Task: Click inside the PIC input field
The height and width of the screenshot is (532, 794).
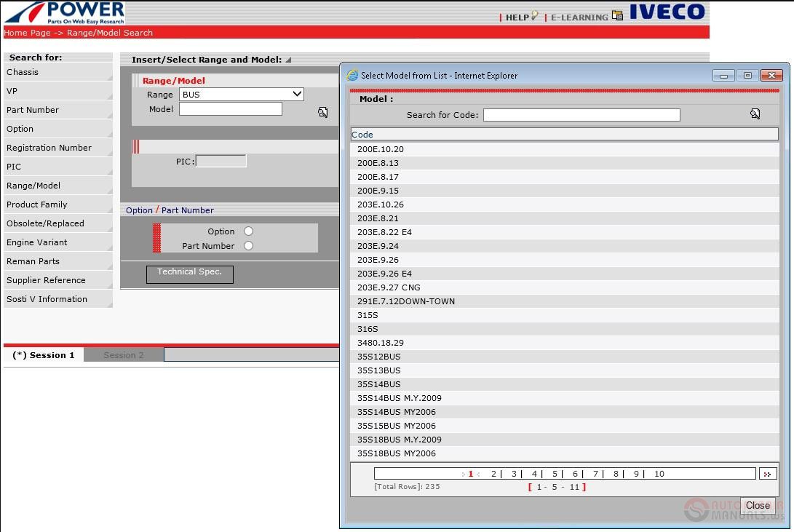Action: click(221, 161)
